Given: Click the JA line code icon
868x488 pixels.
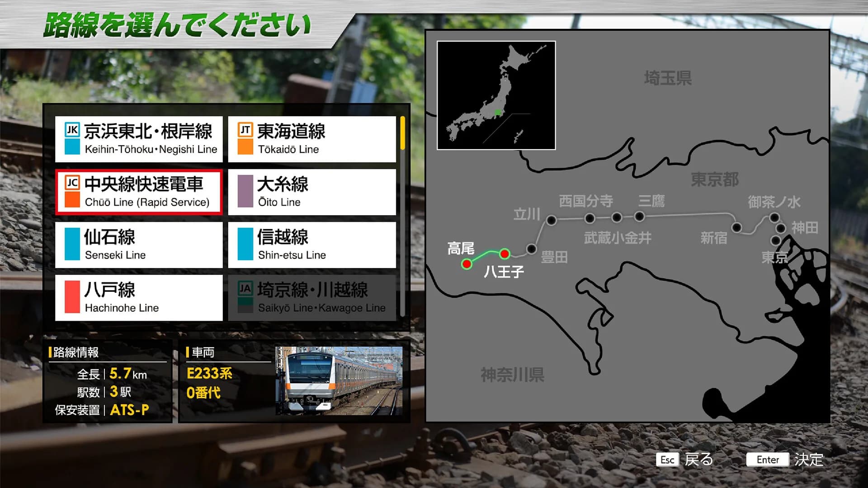Looking at the screenshot, I should pos(245,289).
